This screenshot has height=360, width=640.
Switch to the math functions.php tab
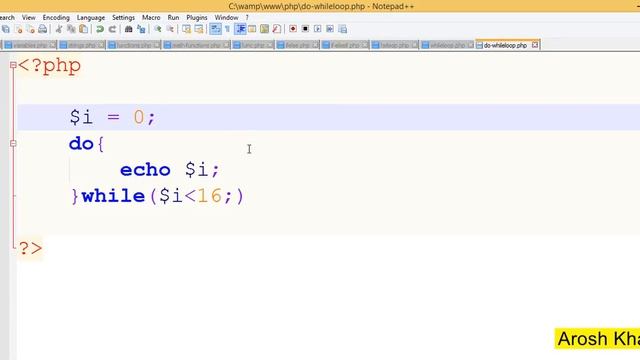click(196, 45)
